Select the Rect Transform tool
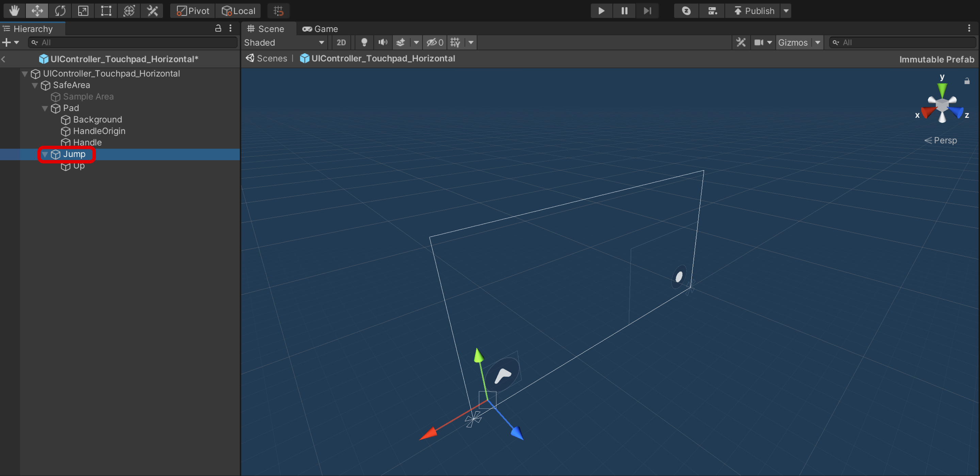The width and height of the screenshot is (980, 476). [106, 11]
